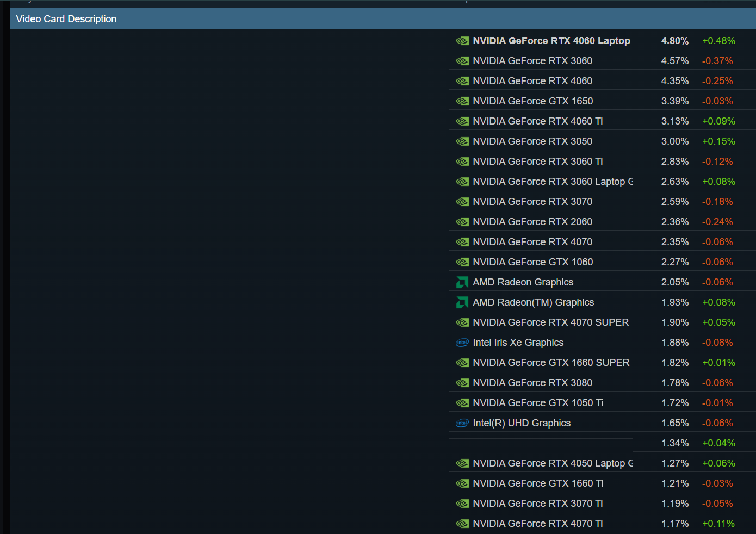The image size is (756, 534).
Task: Click the 4.80% share value
Action: (675, 41)
